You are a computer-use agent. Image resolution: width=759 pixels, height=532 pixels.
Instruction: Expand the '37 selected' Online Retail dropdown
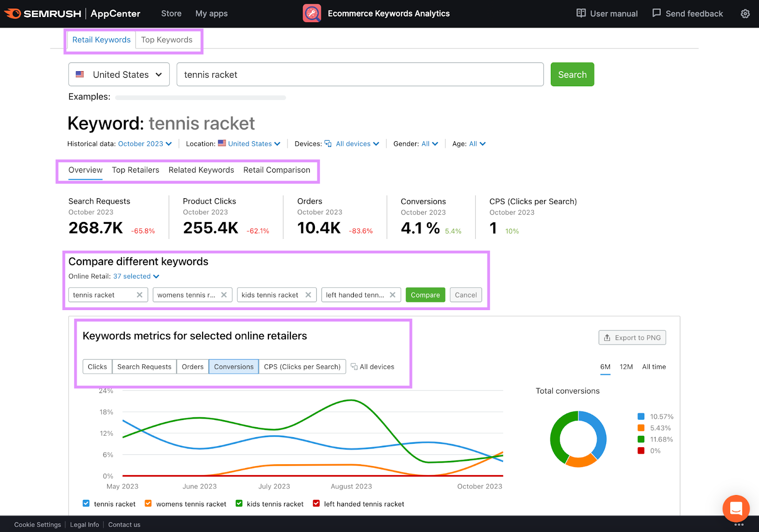(136, 276)
